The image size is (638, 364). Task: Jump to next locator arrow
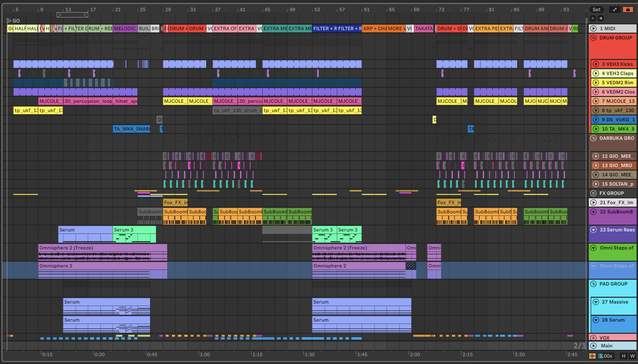coord(600,18)
